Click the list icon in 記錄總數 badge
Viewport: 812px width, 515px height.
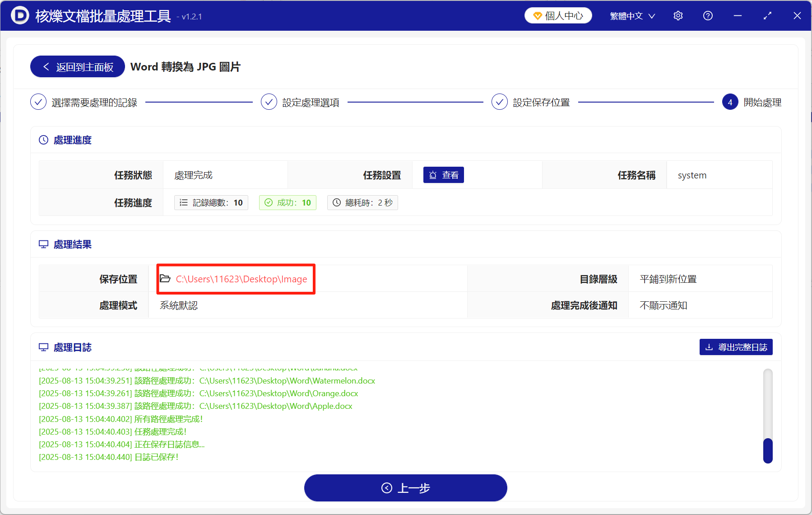(x=184, y=202)
